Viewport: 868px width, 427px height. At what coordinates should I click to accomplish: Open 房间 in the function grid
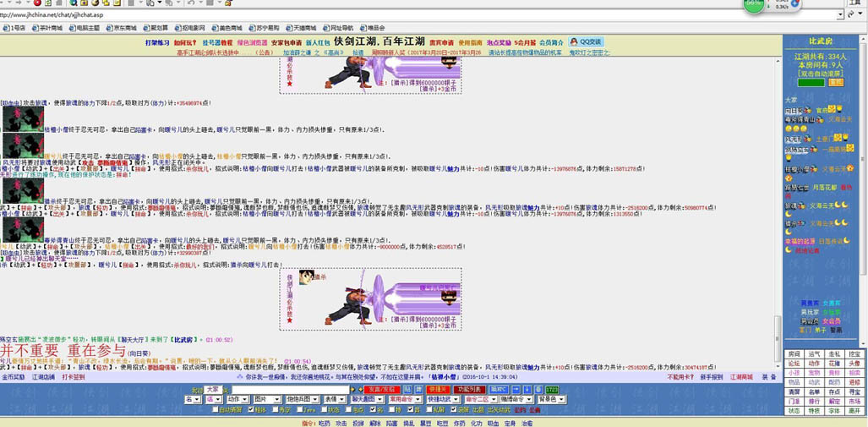coord(794,353)
